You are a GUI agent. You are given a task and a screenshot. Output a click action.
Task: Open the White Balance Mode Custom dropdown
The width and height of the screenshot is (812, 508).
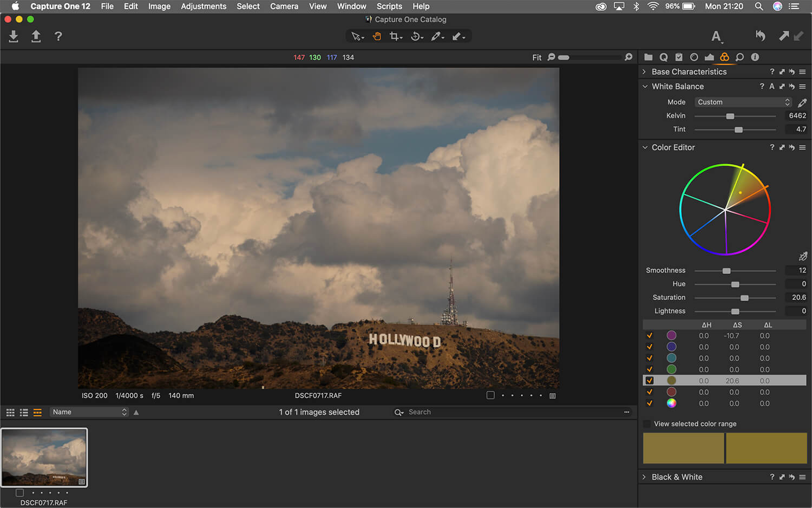click(743, 102)
